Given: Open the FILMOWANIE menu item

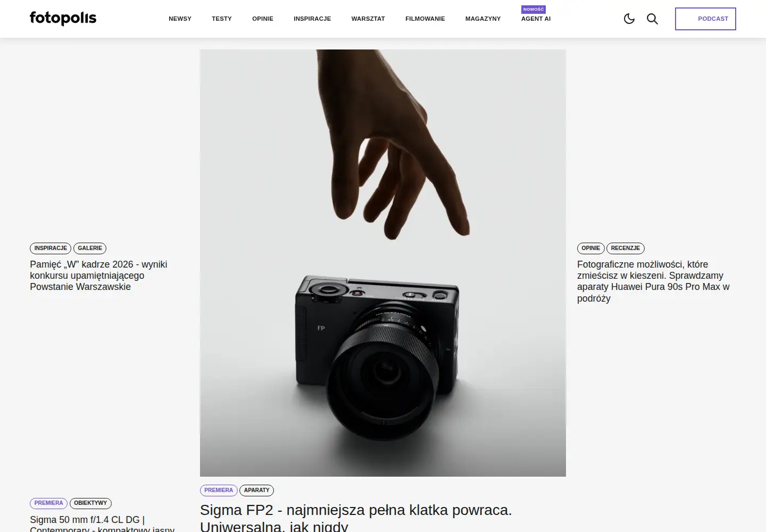Looking at the screenshot, I should [x=425, y=19].
